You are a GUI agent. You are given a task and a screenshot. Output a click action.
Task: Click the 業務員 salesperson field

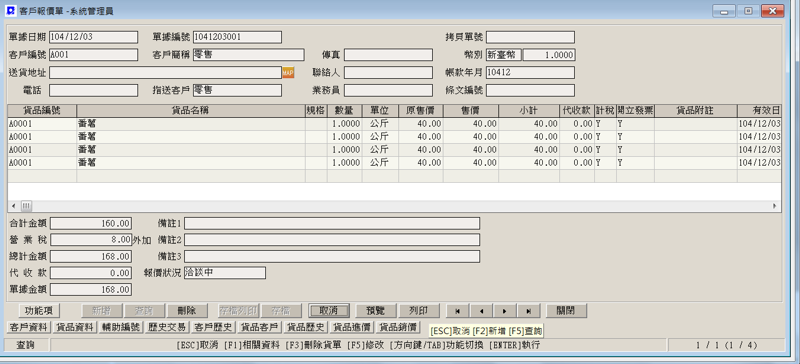coord(388,90)
